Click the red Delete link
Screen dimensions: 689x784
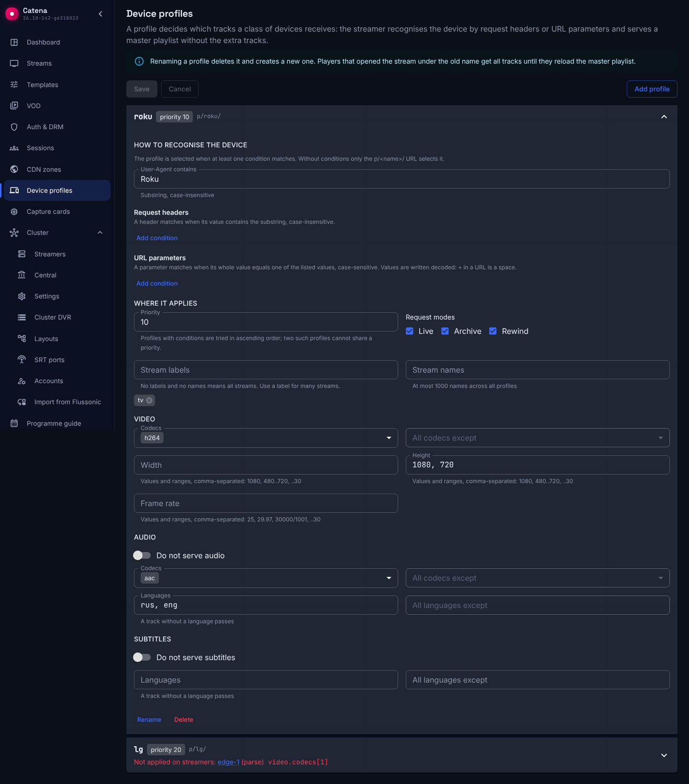click(184, 719)
